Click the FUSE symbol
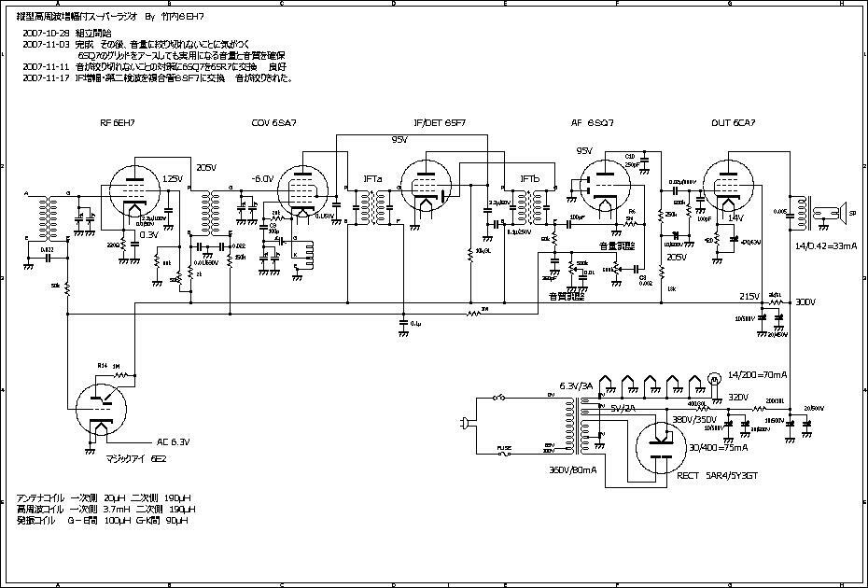868x588 pixels. [x=503, y=452]
